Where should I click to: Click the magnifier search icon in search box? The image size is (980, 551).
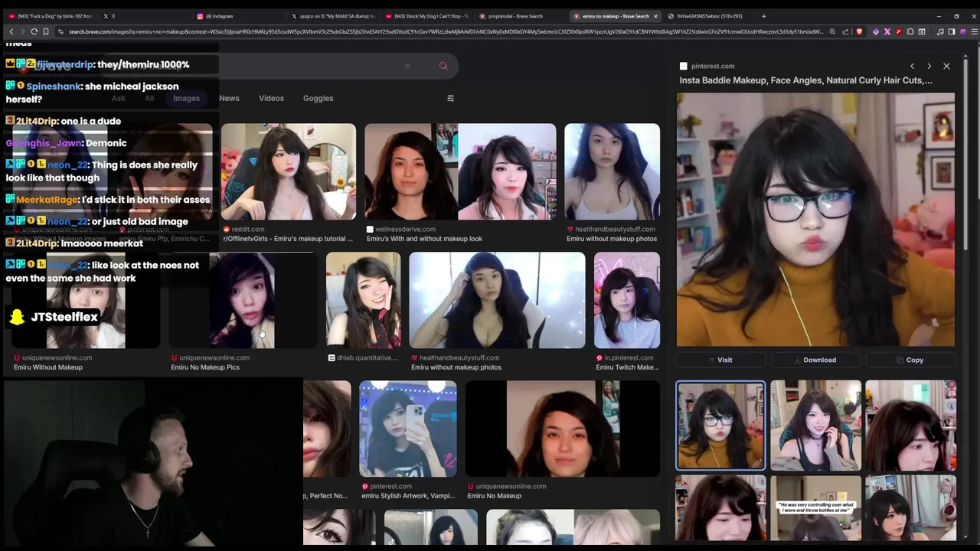(x=443, y=66)
